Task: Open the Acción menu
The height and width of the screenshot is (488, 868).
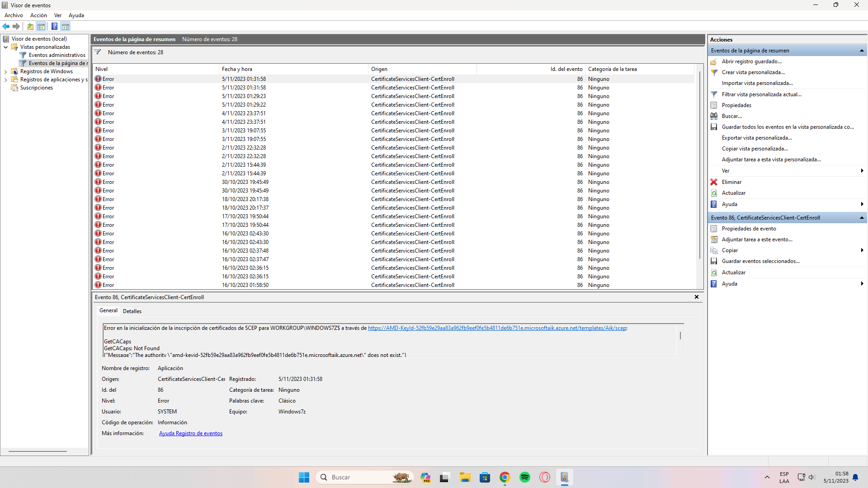Action: coord(38,15)
